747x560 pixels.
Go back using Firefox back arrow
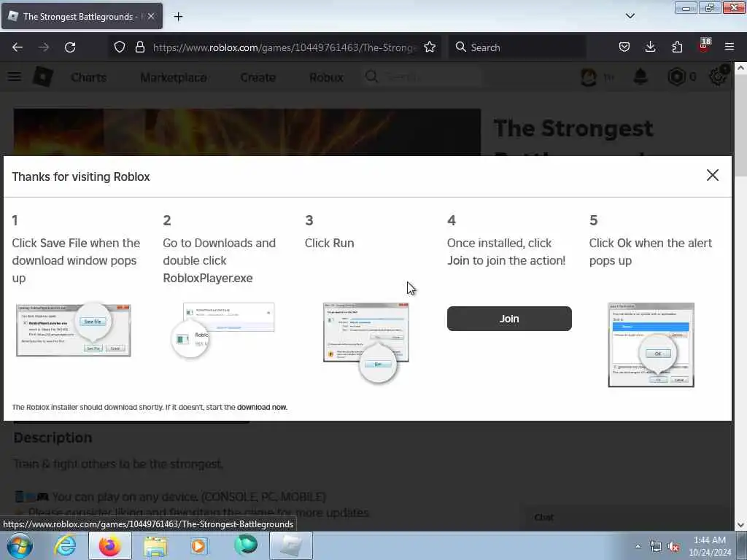(x=18, y=47)
